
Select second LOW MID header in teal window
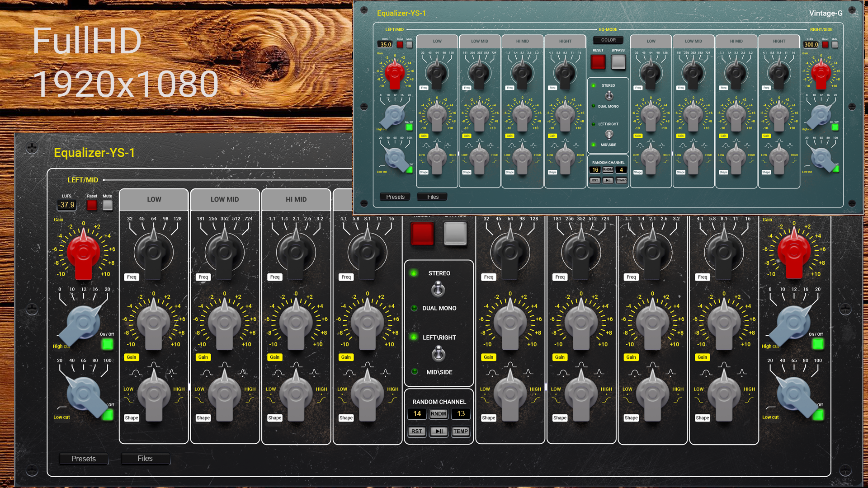pos(693,41)
